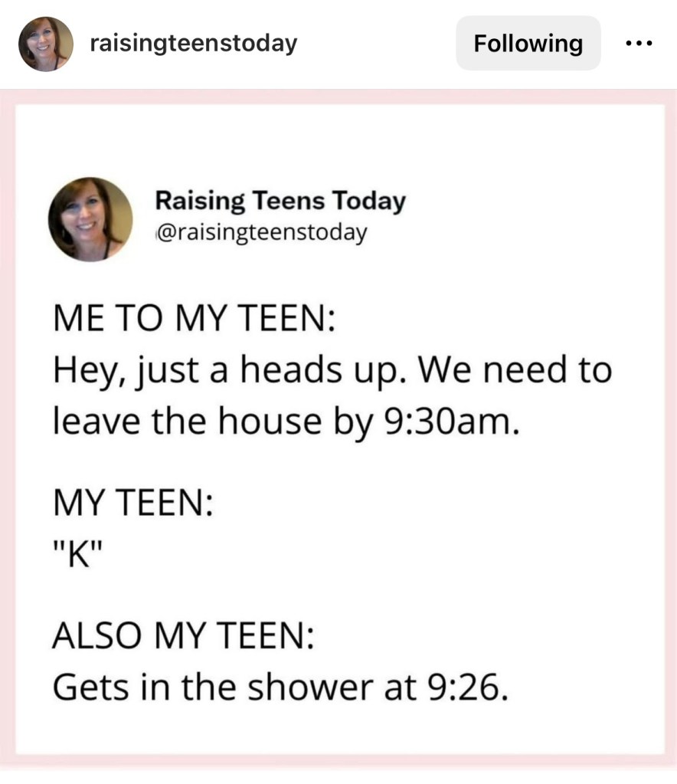Viewport: 677px width, 784px height.
Task: Open the raisingteenstoday profile picture at top
Action: (x=46, y=44)
